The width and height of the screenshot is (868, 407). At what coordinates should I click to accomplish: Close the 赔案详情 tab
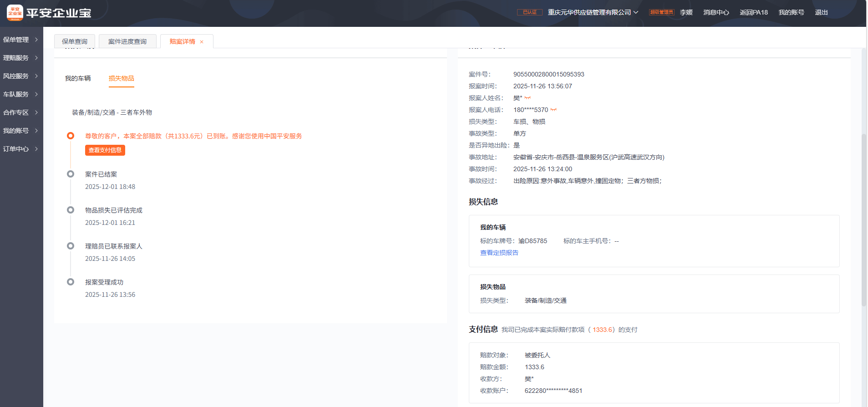tap(202, 42)
